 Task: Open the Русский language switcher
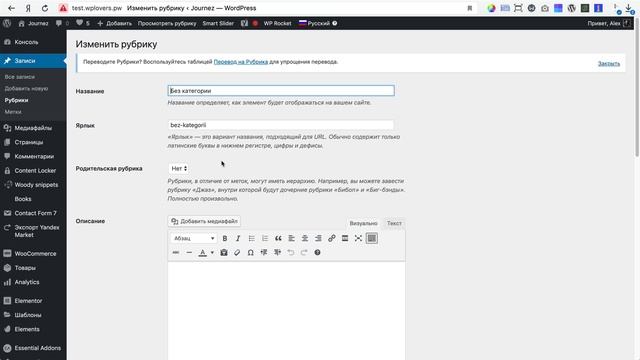pos(318,23)
